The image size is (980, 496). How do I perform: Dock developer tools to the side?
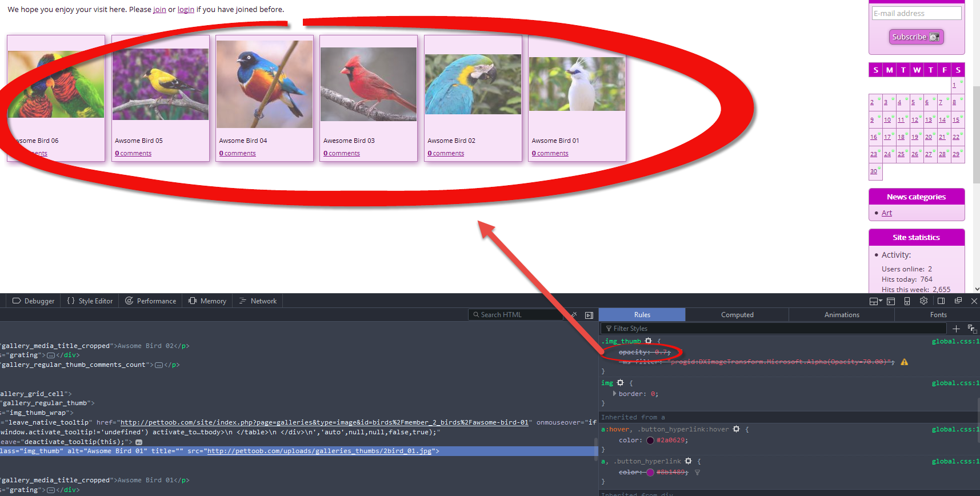941,301
